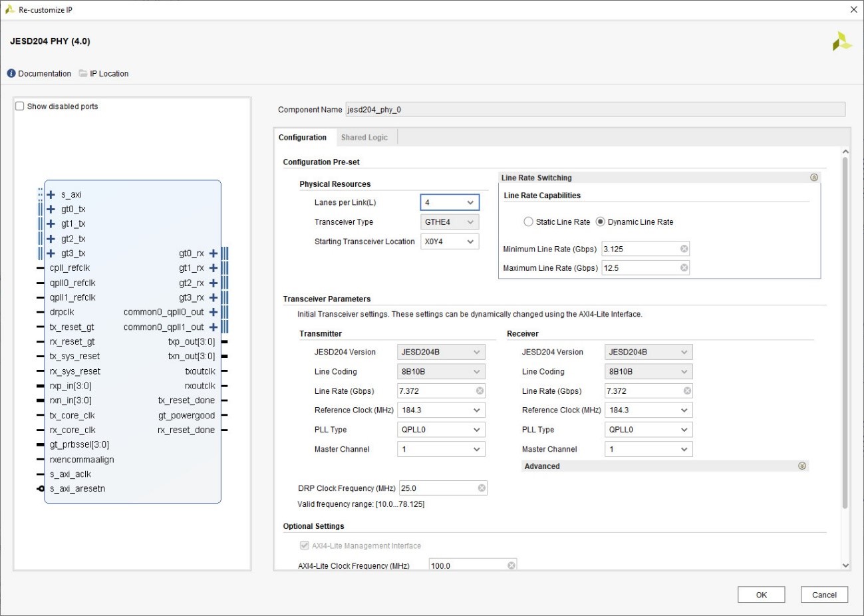Open the Transmitter PLL Type dropdown
The image size is (864, 616).
pos(441,430)
